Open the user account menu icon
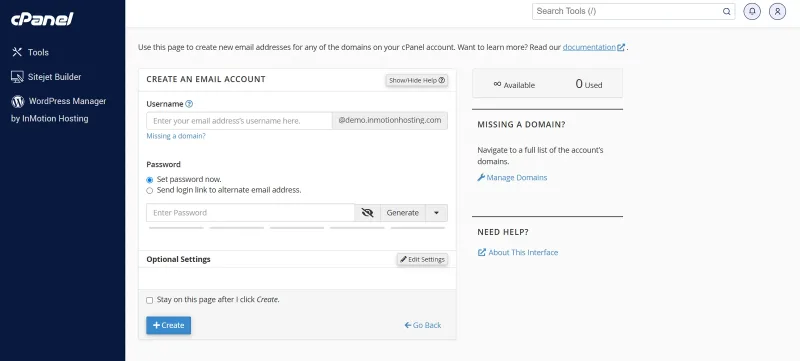The height and width of the screenshot is (361, 800). coord(777,11)
